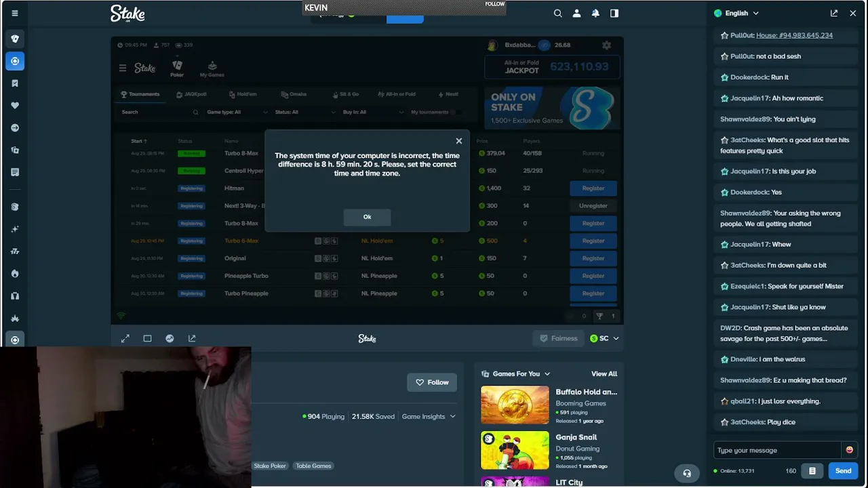Click the Stake logo in the header
Viewport: 868px width, 488px height.
[127, 14]
